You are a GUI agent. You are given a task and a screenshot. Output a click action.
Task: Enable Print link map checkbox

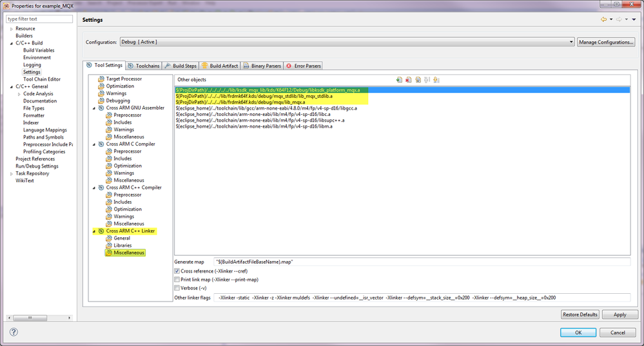(177, 280)
